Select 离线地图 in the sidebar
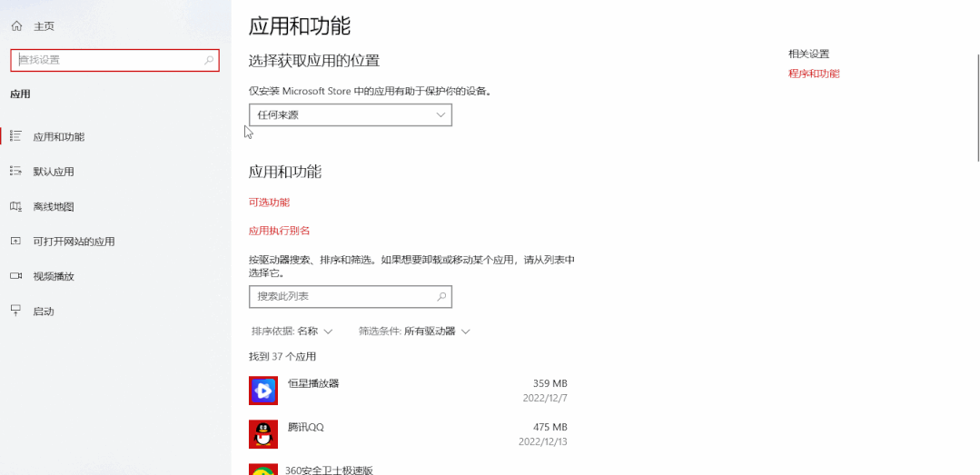This screenshot has width=980, height=475. (x=53, y=206)
